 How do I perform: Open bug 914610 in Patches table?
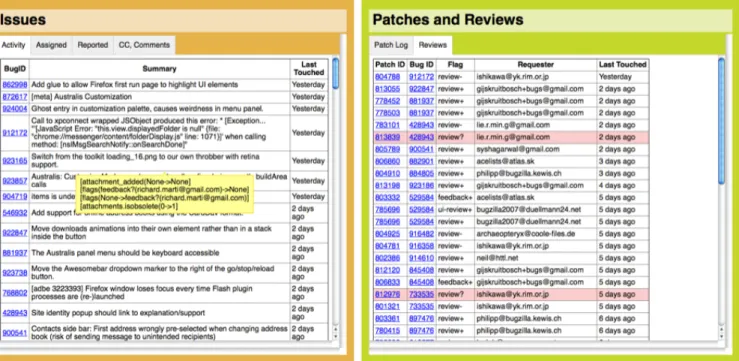point(421,258)
